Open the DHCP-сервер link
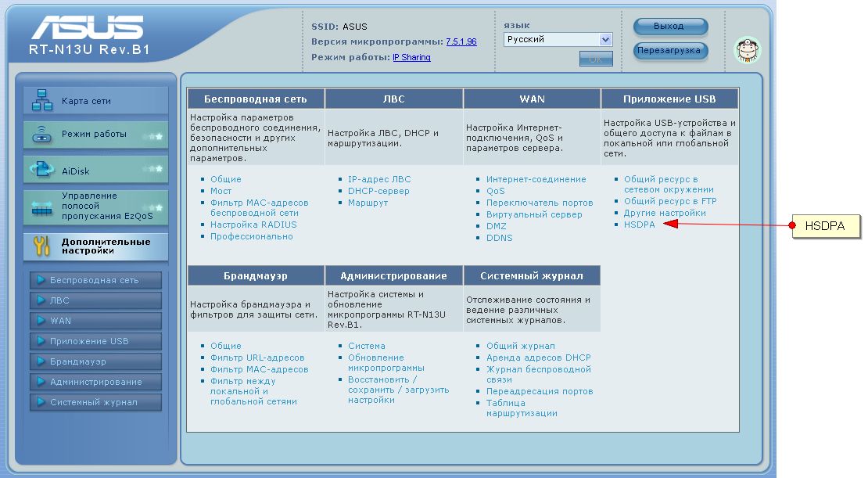The width and height of the screenshot is (868, 478). click(378, 191)
